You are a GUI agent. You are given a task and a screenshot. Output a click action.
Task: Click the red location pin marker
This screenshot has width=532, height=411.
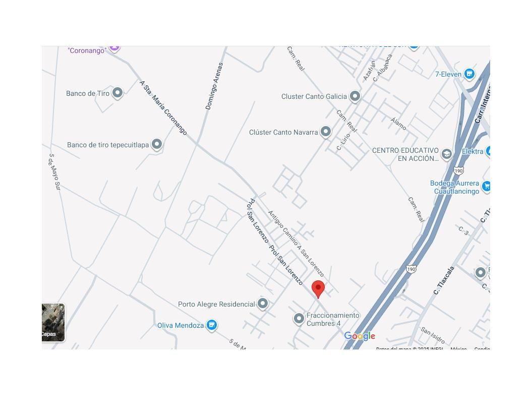tap(318, 289)
